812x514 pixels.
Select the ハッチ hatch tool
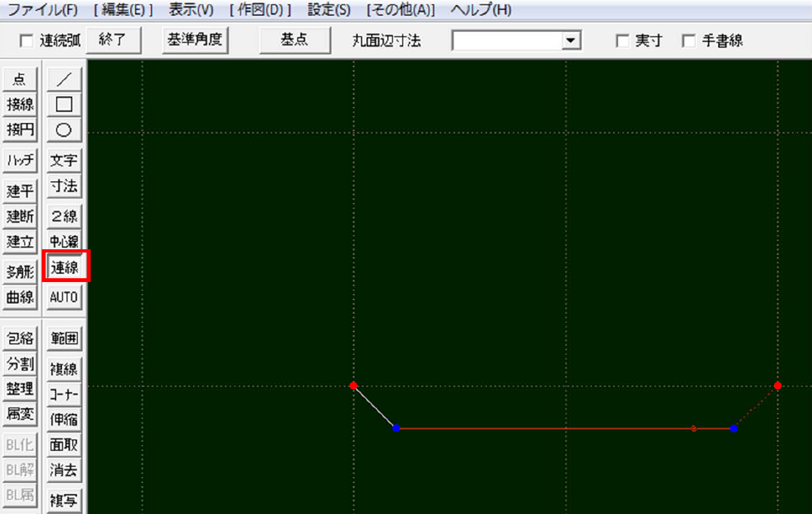(20, 161)
